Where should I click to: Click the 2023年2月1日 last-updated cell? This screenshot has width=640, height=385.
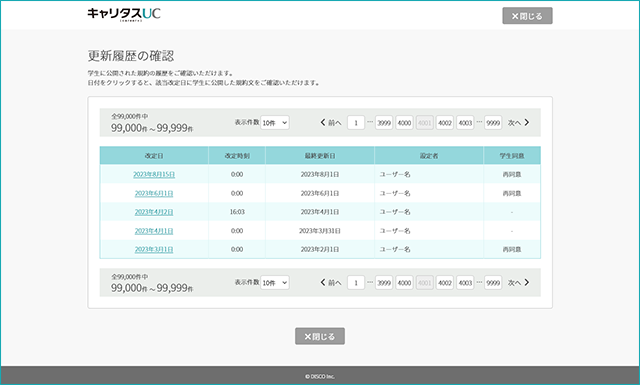click(320, 249)
